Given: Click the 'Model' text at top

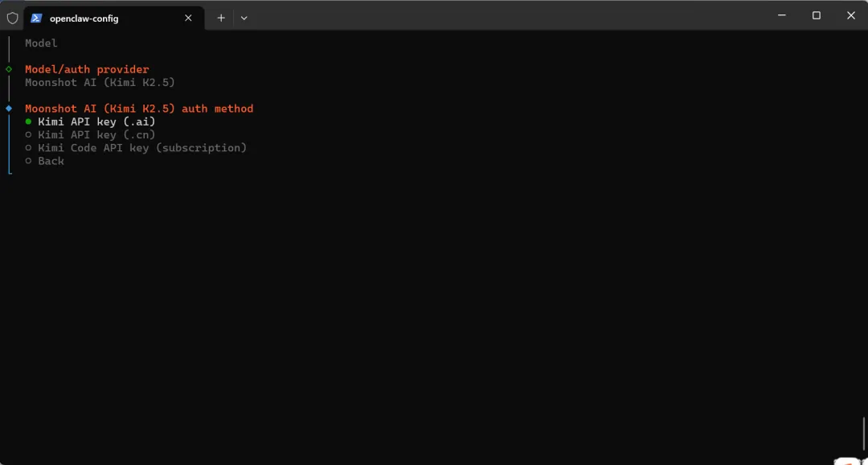Looking at the screenshot, I should pos(41,43).
